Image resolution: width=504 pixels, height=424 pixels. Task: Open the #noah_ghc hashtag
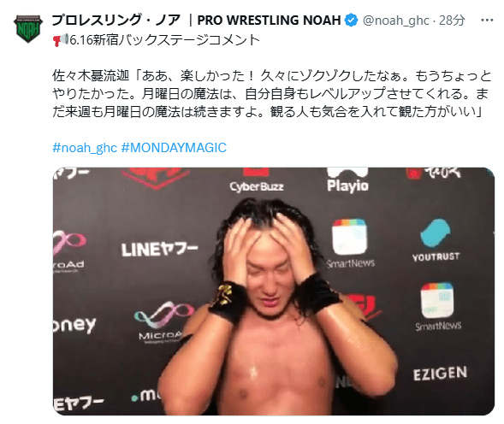[85, 148]
